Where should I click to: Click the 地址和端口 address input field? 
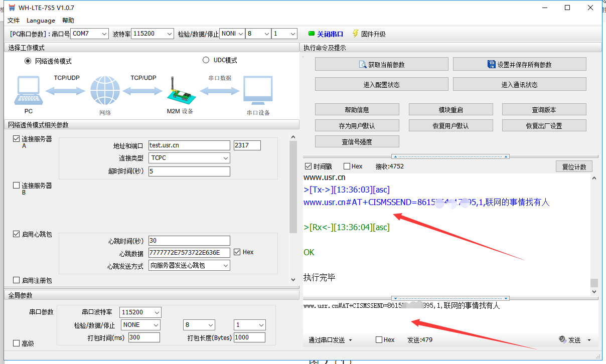(x=189, y=145)
